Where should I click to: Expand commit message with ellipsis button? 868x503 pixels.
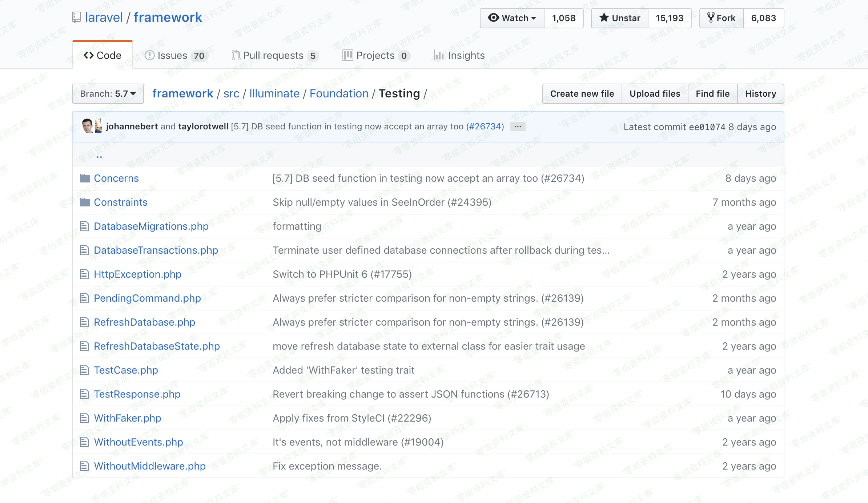point(518,126)
